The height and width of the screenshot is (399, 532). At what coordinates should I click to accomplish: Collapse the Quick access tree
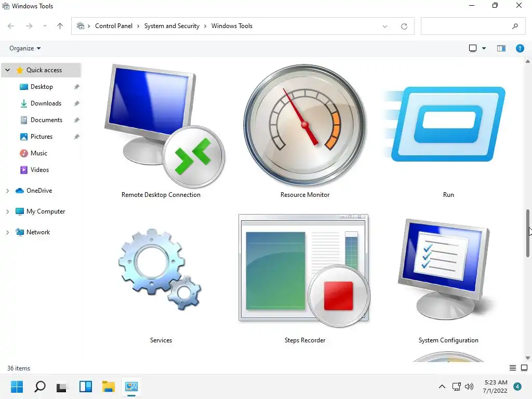[x=7, y=70]
